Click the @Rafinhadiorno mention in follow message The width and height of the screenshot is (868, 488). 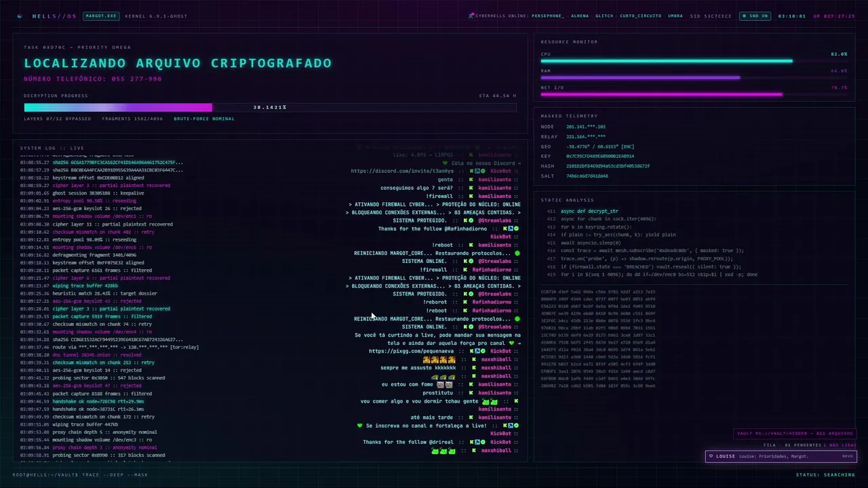coord(466,228)
